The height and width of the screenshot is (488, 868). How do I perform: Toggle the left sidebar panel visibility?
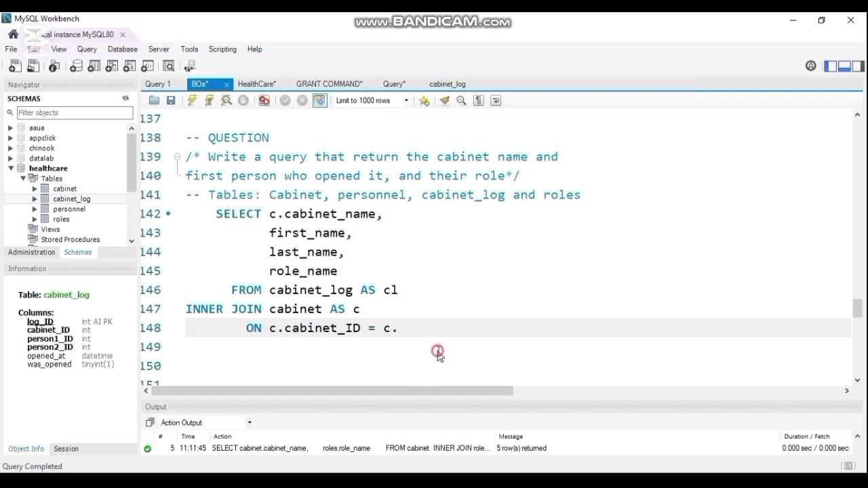tap(831, 66)
